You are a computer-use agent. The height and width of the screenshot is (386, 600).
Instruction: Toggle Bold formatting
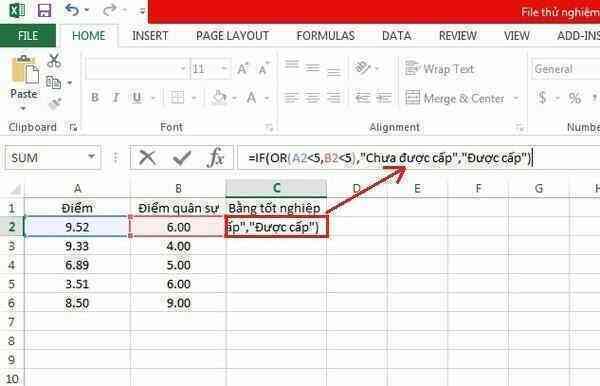95,98
